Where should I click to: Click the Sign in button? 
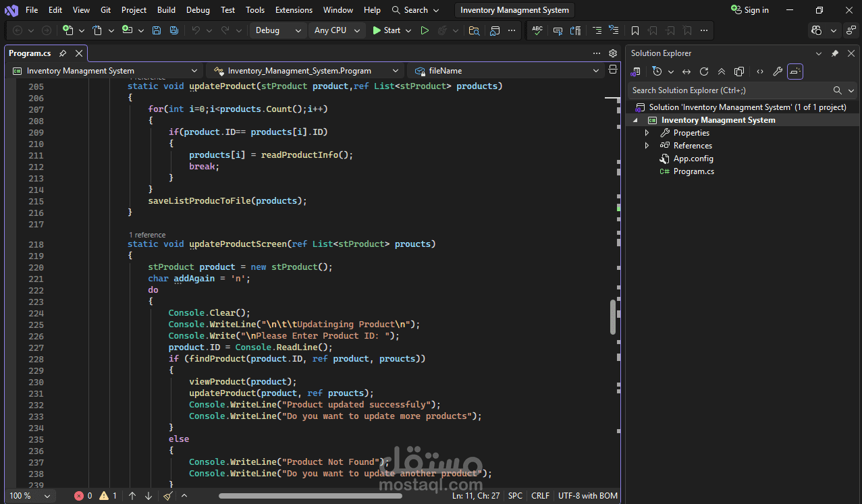point(750,10)
